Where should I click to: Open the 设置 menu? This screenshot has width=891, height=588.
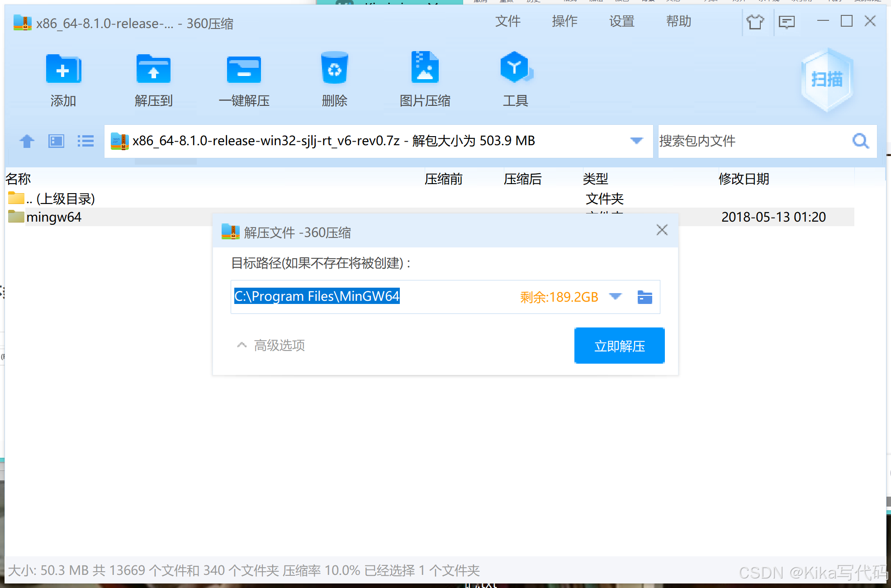(x=621, y=21)
